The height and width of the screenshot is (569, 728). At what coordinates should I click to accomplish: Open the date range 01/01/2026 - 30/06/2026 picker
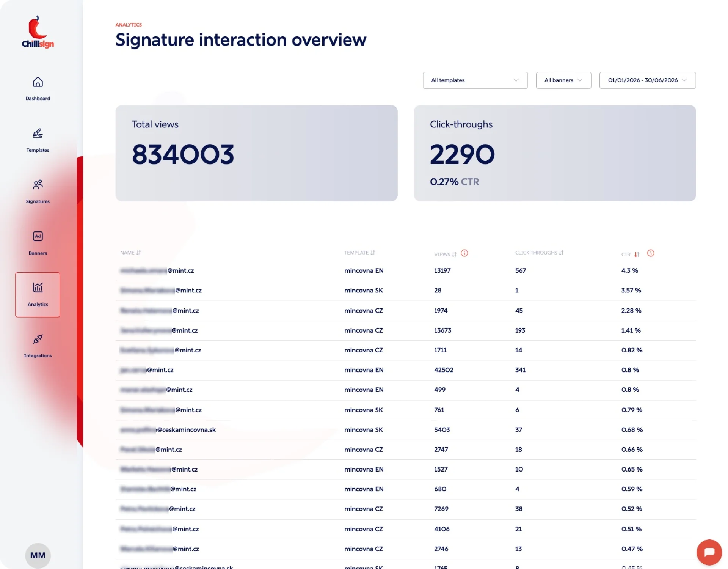(x=648, y=80)
